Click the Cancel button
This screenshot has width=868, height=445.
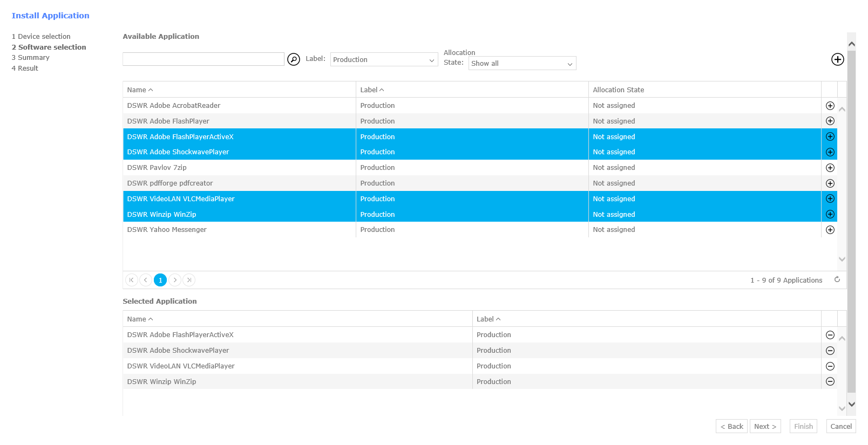[x=841, y=426]
